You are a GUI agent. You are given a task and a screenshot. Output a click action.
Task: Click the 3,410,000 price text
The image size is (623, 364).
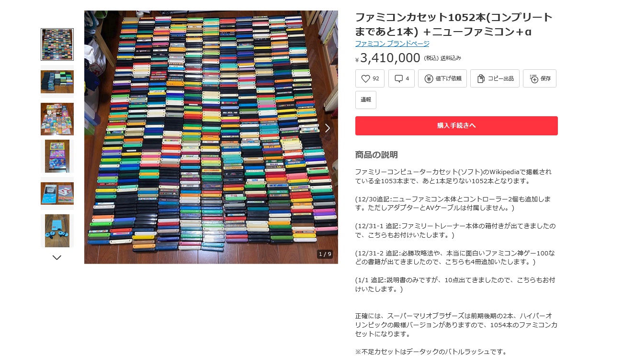point(390,58)
